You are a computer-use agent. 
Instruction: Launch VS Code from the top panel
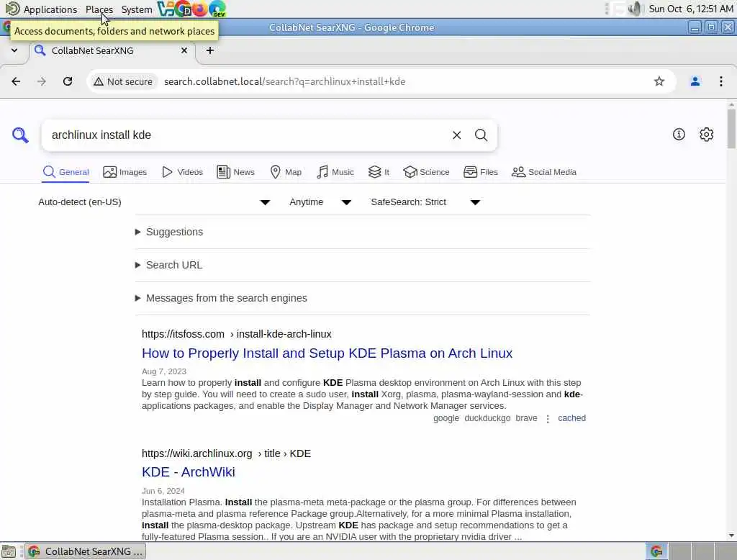coord(166,9)
